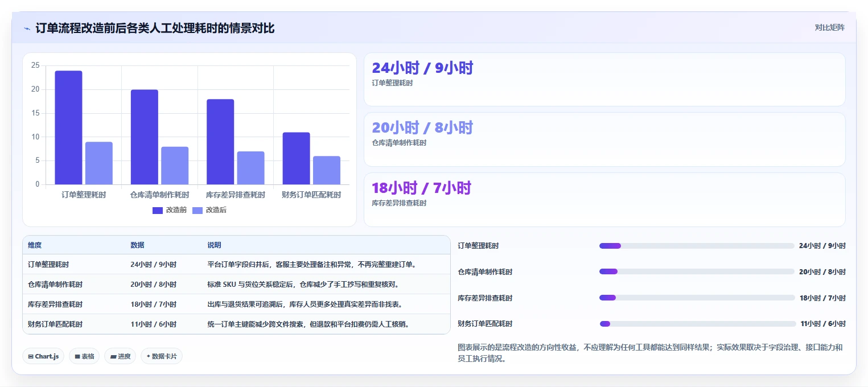Click the 仓库清单制作耗时 cell in the table
Viewport: 868px width, 387px height.
pos(55,285)
